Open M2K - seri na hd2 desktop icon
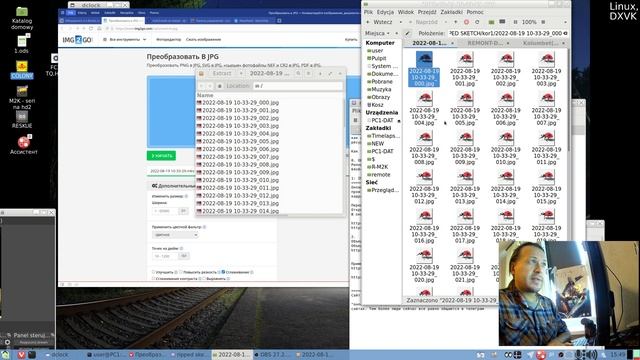 click(x=22, y=97)
